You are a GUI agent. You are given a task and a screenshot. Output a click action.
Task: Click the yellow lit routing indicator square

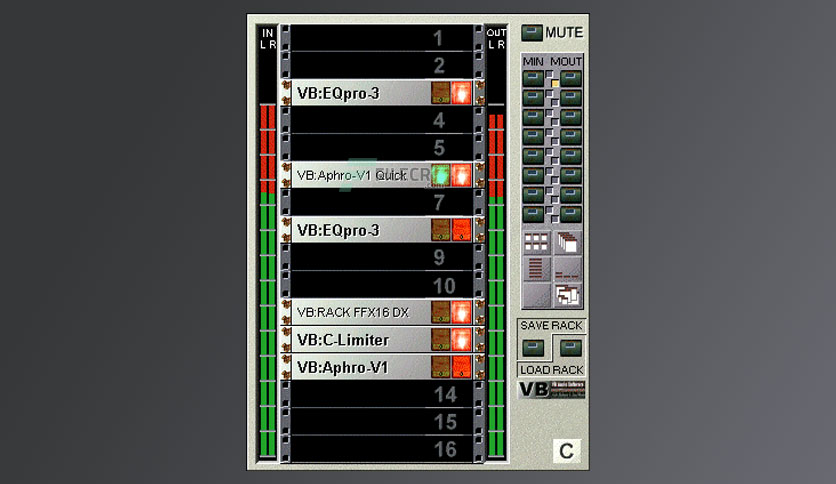click(555, 84)
